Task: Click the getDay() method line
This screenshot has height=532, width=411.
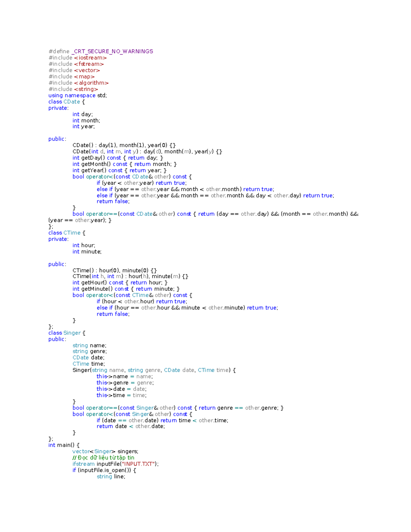Action: [x=117, y=158]
